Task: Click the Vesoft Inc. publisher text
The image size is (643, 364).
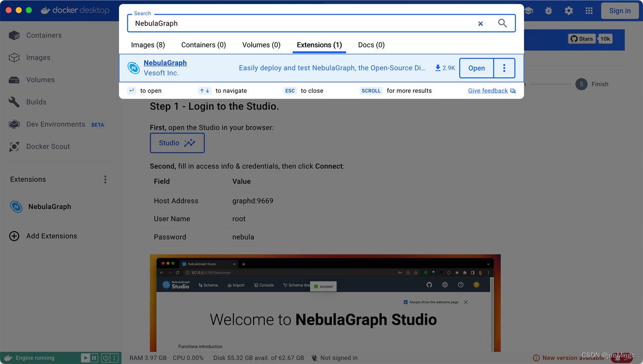Action: click(161, 73)
